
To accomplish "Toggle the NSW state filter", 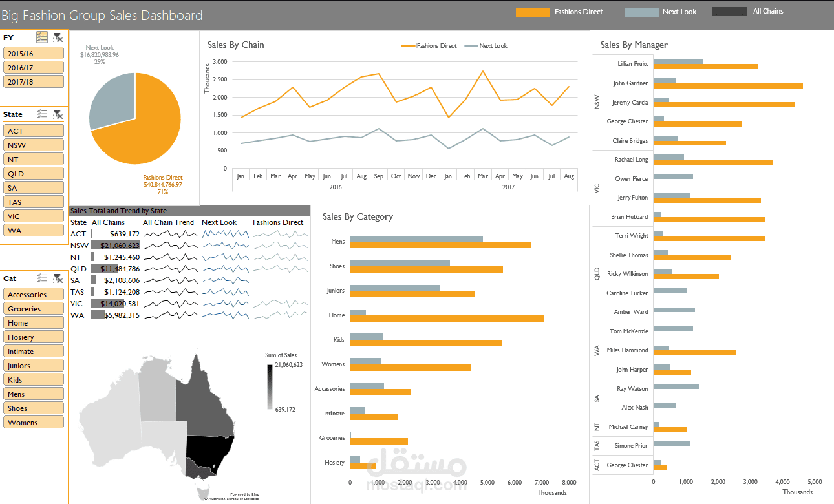I will 33,145.
